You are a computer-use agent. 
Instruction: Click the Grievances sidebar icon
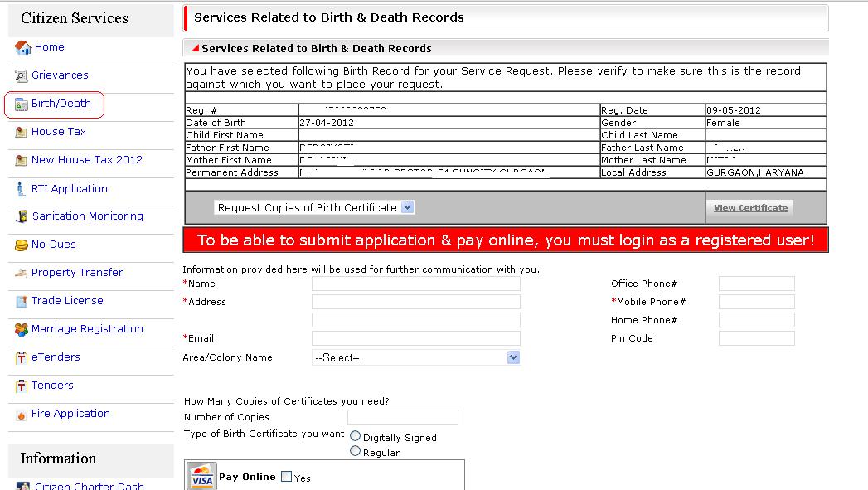pyautogui.click(x=21, y=75)
